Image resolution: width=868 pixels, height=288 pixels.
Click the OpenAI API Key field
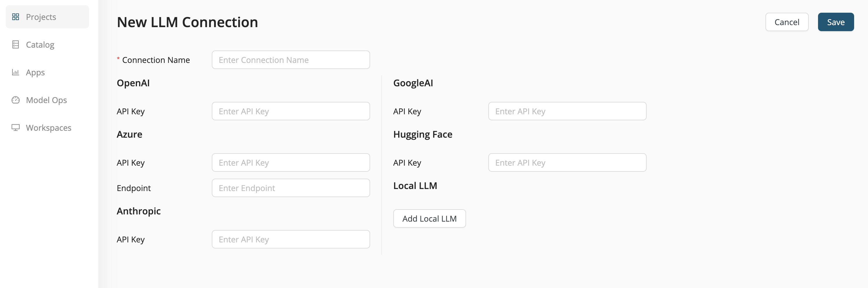pos(291,111)
